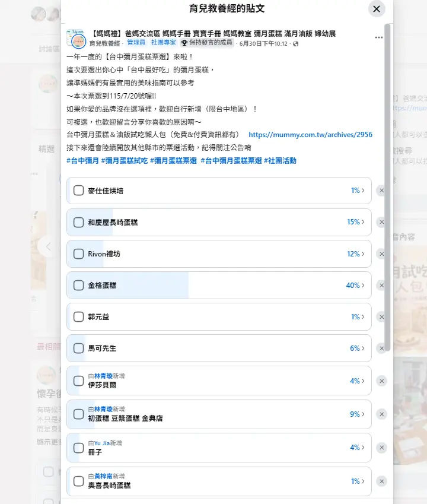Click the 社團專家 badge

tap(164, 42)
